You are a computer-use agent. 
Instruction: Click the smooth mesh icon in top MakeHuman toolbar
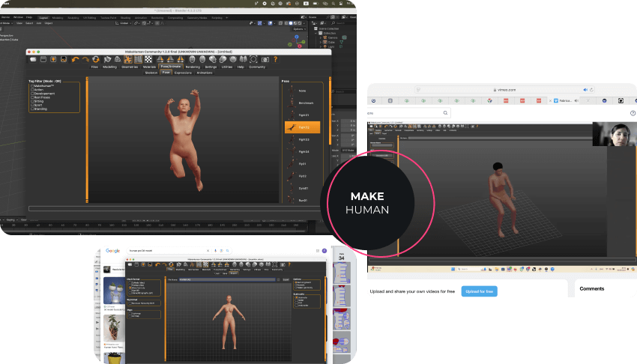(x=107, y=60)
